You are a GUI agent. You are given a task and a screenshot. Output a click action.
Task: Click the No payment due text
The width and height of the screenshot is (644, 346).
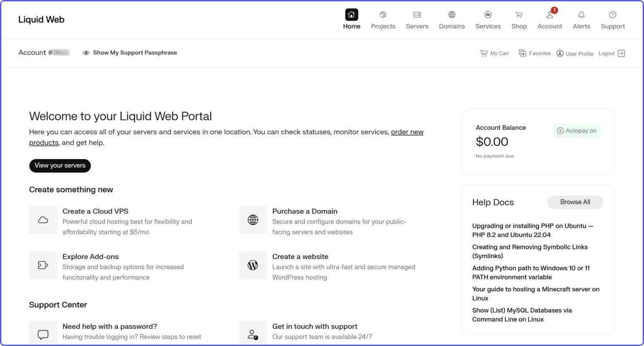[x=495, y=156]
